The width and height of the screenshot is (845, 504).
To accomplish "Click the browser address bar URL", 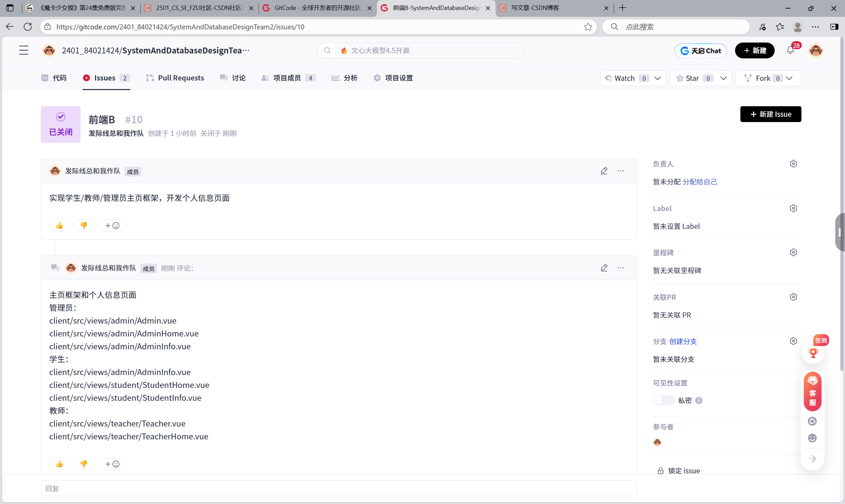I will coord(180,27).
